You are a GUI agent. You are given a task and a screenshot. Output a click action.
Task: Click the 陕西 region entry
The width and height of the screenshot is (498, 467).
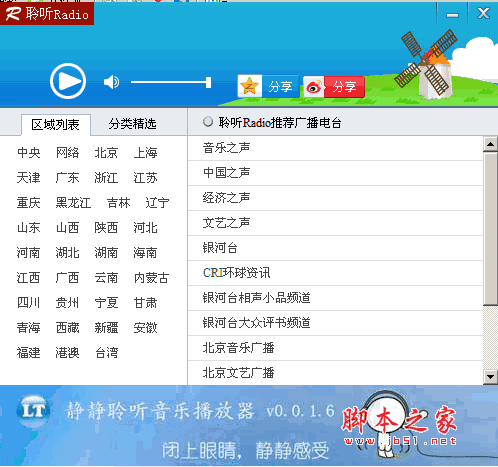pos(106,228)
